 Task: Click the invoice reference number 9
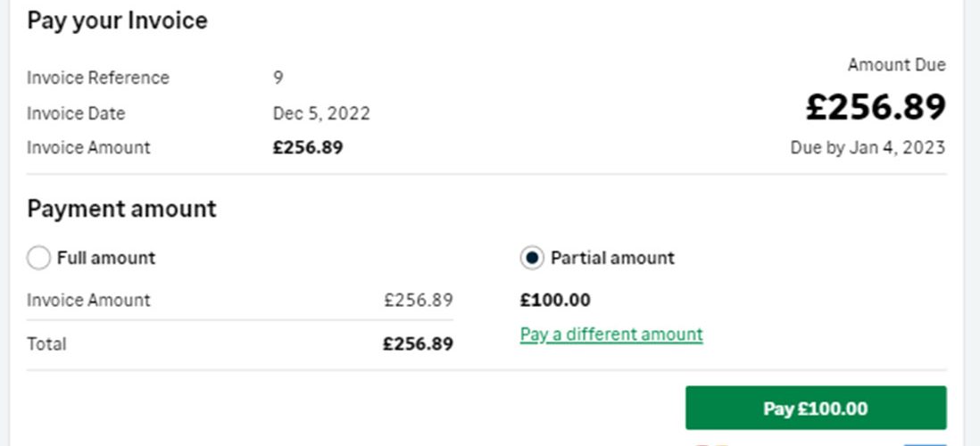pyautogui.click(x=278, y=78)
